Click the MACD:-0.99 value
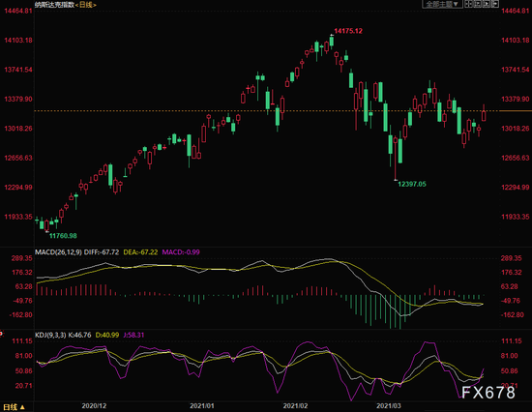Screen dimensions: 532x412 pos(181,252)
